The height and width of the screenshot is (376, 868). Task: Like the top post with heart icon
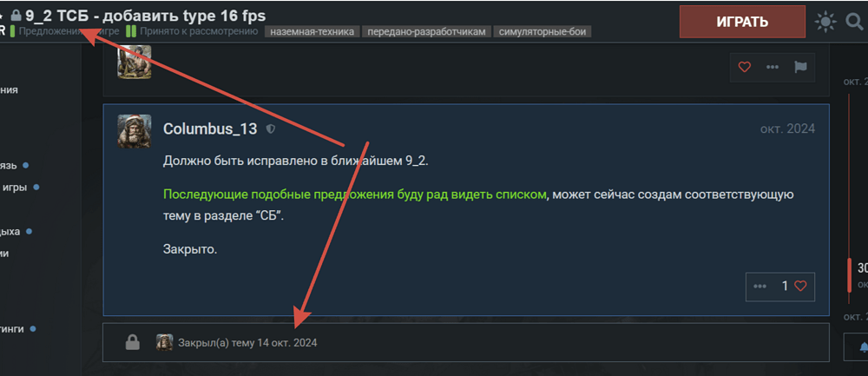(x=745, y=67)
